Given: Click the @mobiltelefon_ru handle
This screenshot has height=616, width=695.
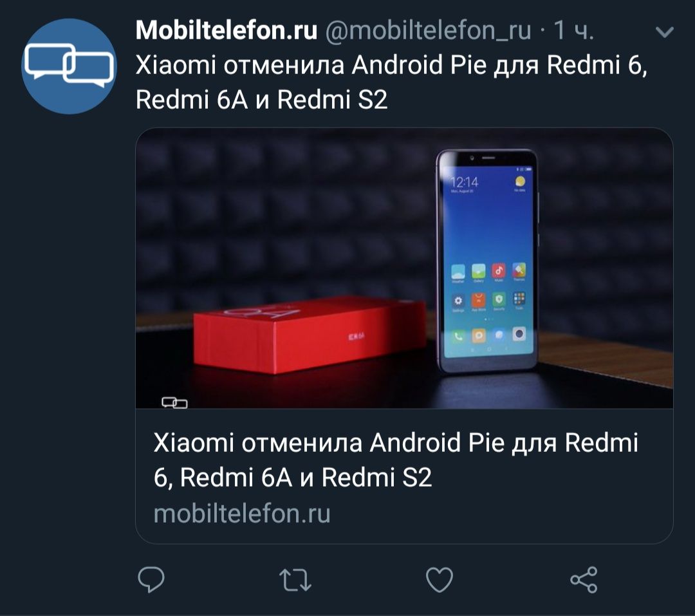Looking at the screenshot, I should click(x=428, y=31).
